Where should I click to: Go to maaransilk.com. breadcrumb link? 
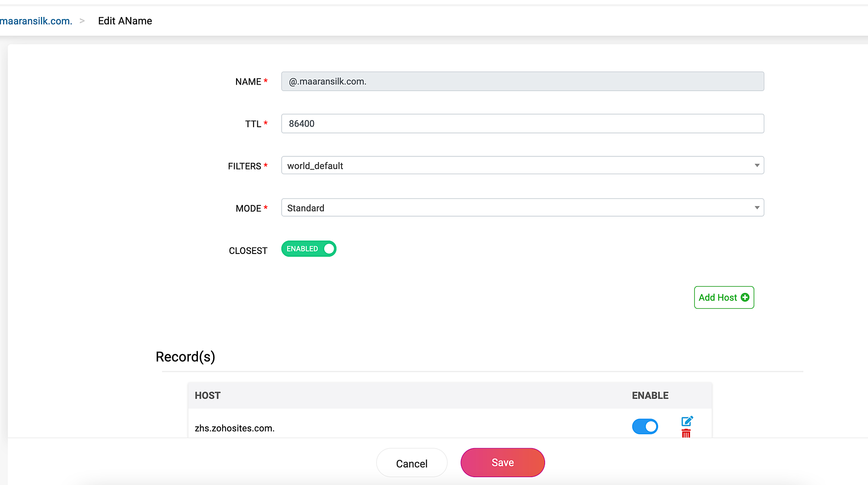[36, 21]
